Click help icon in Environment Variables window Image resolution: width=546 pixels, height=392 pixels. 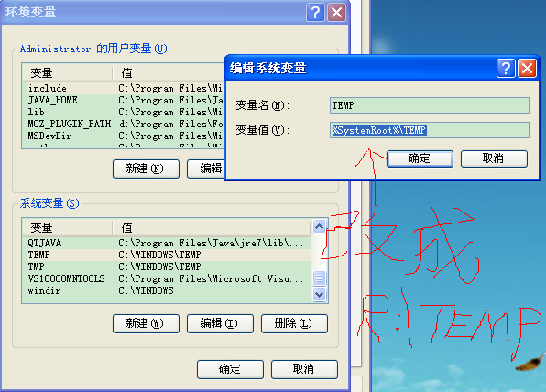point(315,13)
